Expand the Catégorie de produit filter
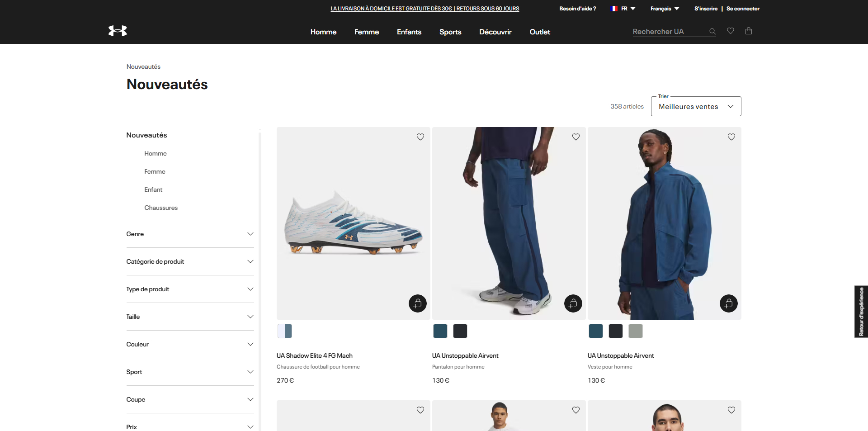868x431 pixels. [190, 261]
